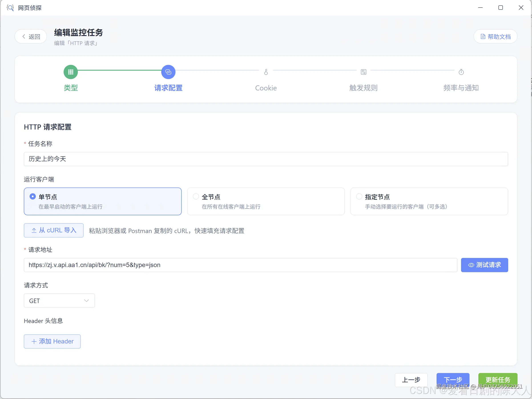Image resolution: width=532 pixels, height=399 pixels.
Task: Click the 在最早启动的客户端上运行 description
Action: [71, 207]
